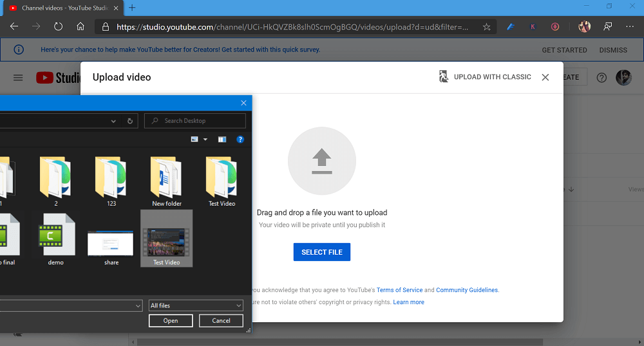Screen dimensions: 644x346
Task: Open YouTube Studio hamburger menu
Action: pos(18,77)
